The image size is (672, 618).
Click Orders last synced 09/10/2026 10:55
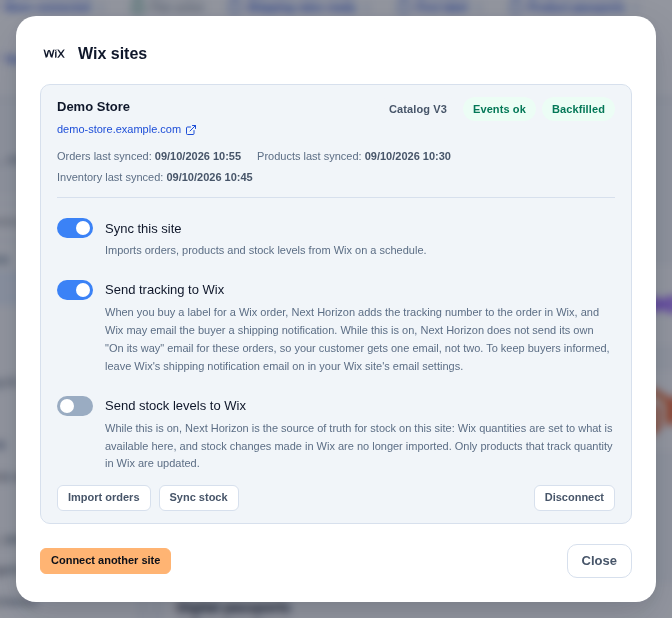pos(149,156)
